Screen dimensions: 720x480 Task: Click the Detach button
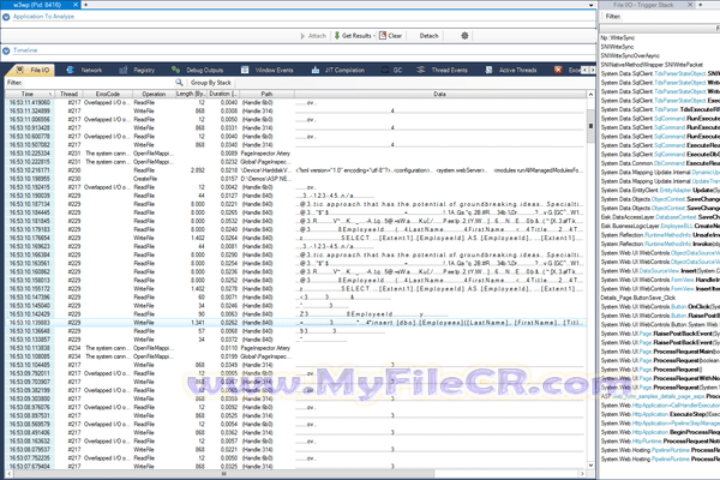pyautogui.click(x=429, y=35)
